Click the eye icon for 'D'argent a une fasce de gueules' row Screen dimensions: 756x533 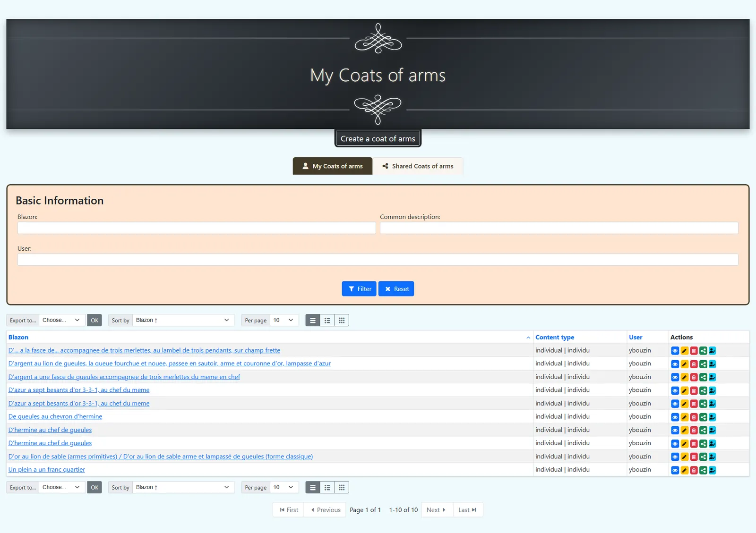(x=675, y=377)
